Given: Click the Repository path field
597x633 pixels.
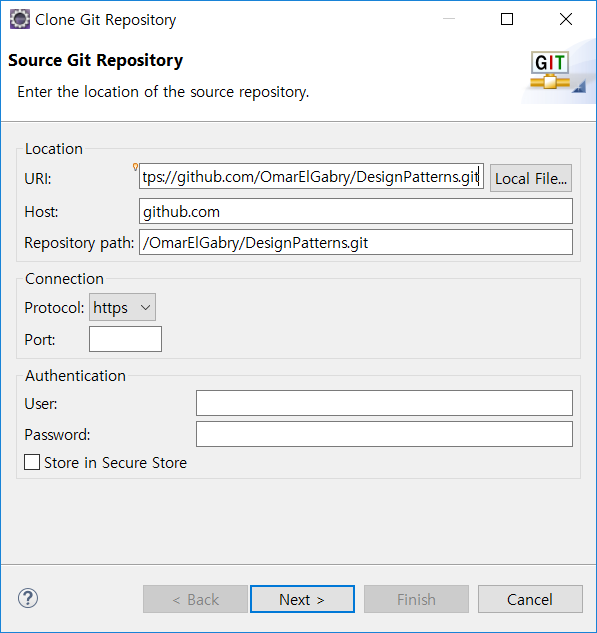Looking at the screenshot, I should point(356,242).
